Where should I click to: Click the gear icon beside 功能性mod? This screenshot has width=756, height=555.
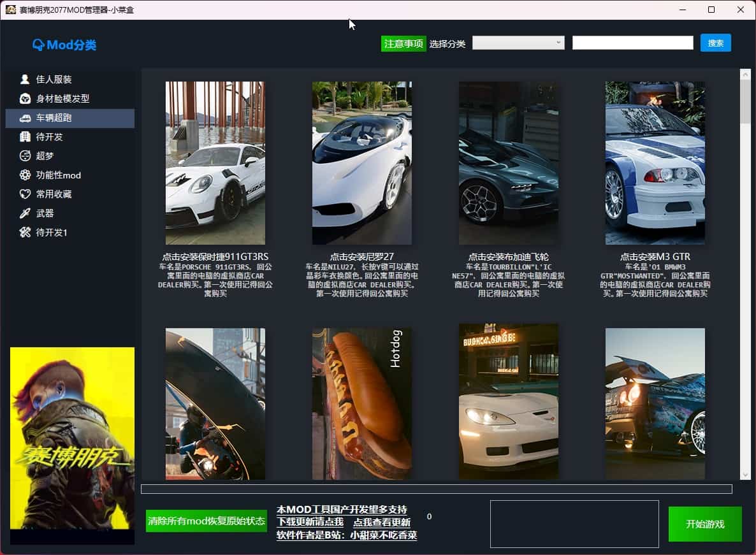pyautogui.click(x=25, y=175)
